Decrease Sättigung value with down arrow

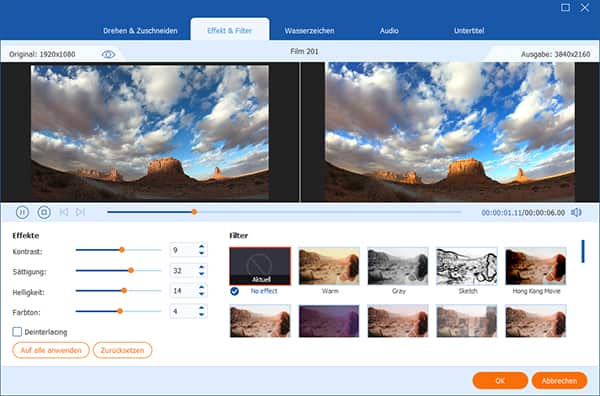(x=201, y=274)
